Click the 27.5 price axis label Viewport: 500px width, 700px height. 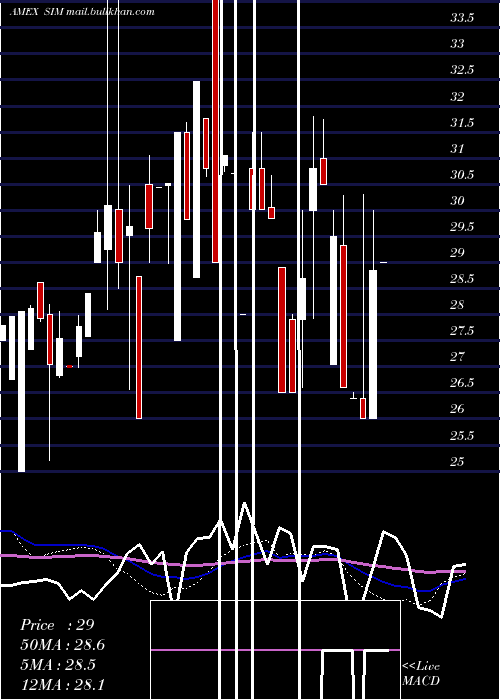pyautogui.click(x=462, y=331)
